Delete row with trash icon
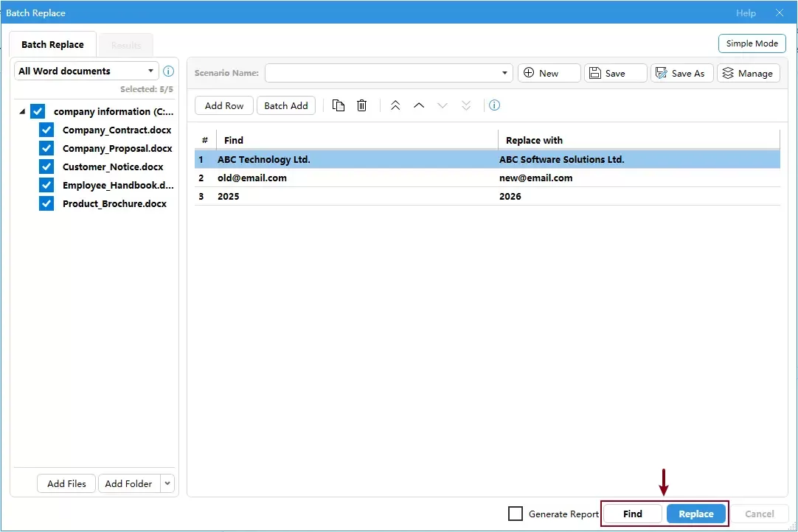The width and height of the screenshot is (798, 532). pyautogui.click(x=362, y=105)
